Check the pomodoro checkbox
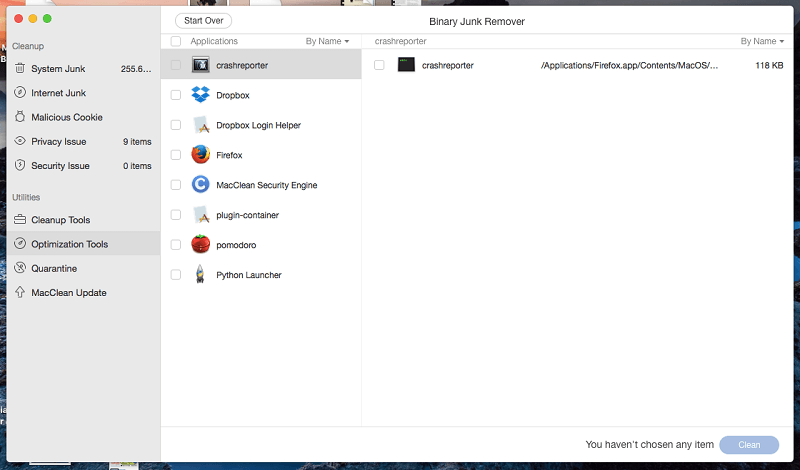Image resolution: width=800 pixels, height=470 pixels. (176, 244)
